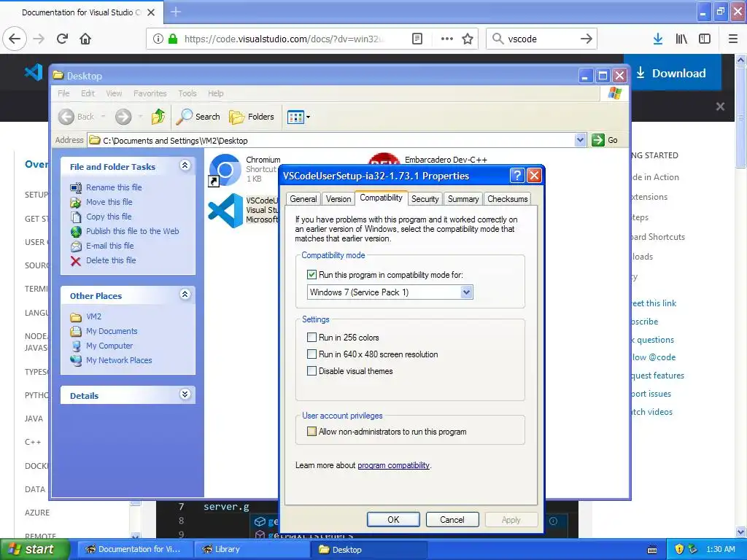Switch to General tab
This screenshot has width=747, height=560.
click(303, 199)
